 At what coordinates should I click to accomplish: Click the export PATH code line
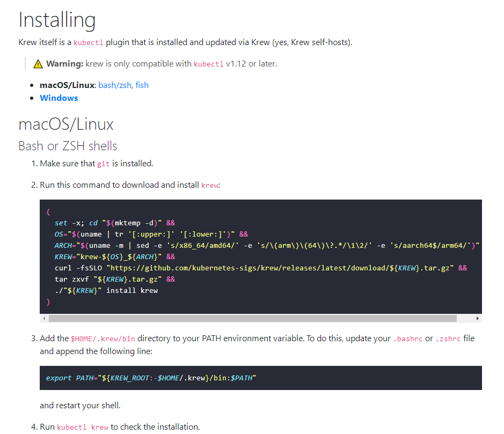click(x=151, y=378)
